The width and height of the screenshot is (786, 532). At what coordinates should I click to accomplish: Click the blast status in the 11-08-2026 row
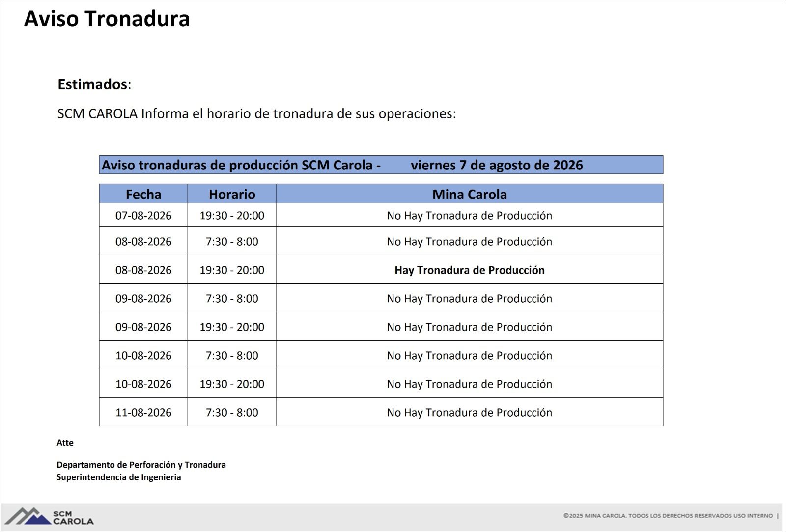[470, 412]
